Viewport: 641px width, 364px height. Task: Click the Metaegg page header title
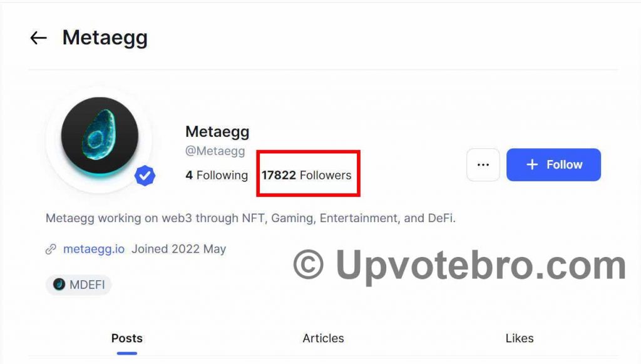click(x=105, y=38)
